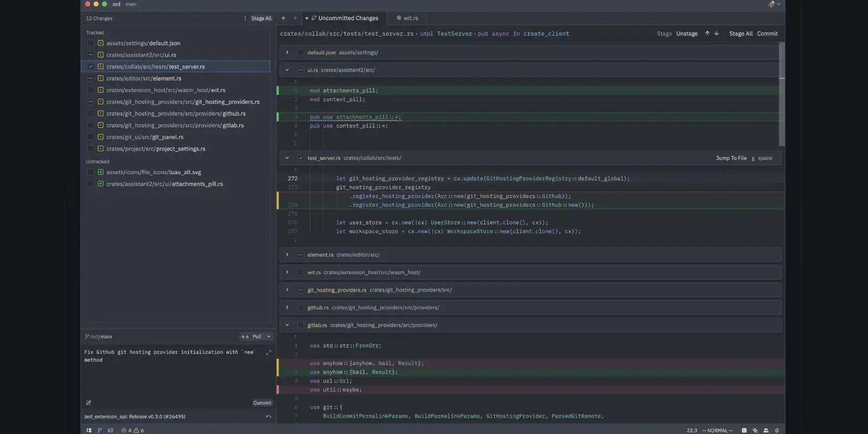Click the co-authors pencil icon below commit message
Screen dimensions: 868x434
coord(88,403)
